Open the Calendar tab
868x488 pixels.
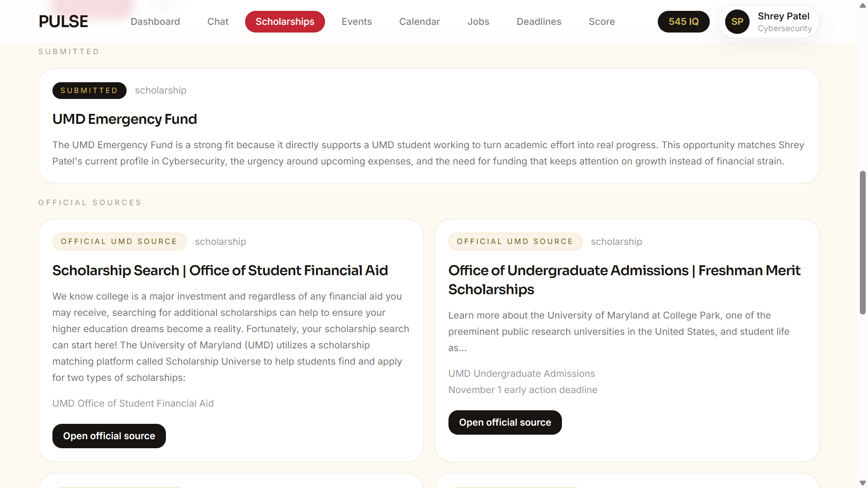(x=419, y=22)
